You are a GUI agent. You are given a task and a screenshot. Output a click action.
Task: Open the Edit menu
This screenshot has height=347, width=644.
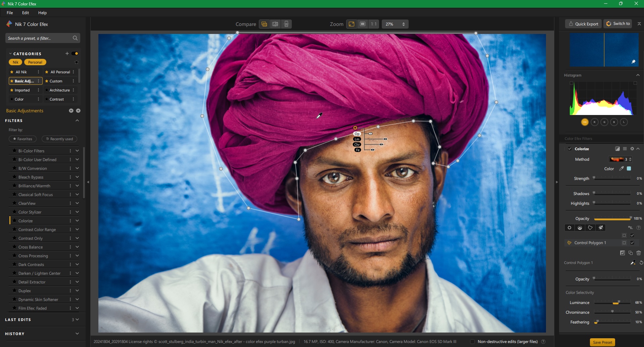pyautogui.click(x=25, y=12)
